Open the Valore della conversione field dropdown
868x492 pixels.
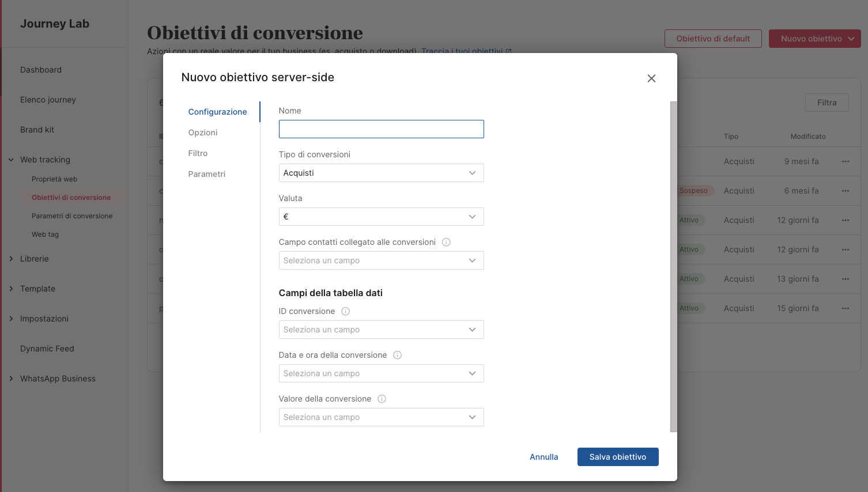(x=381, y=417)
